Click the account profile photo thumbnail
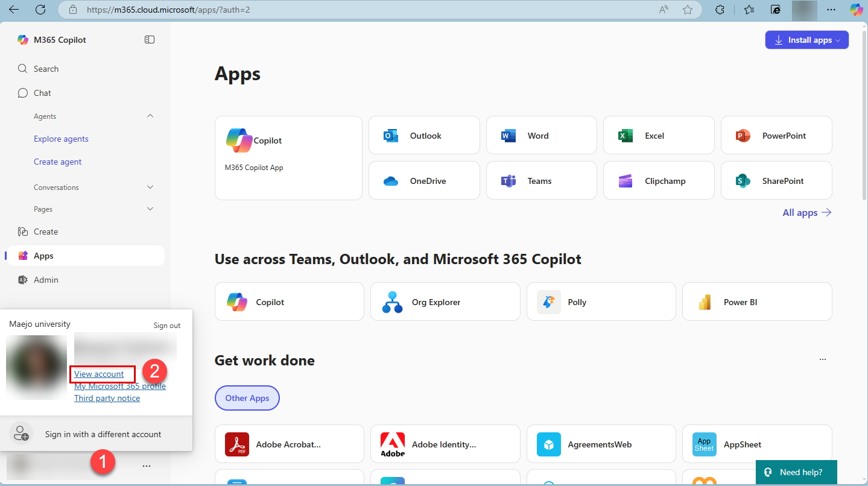 coord(36,367)
